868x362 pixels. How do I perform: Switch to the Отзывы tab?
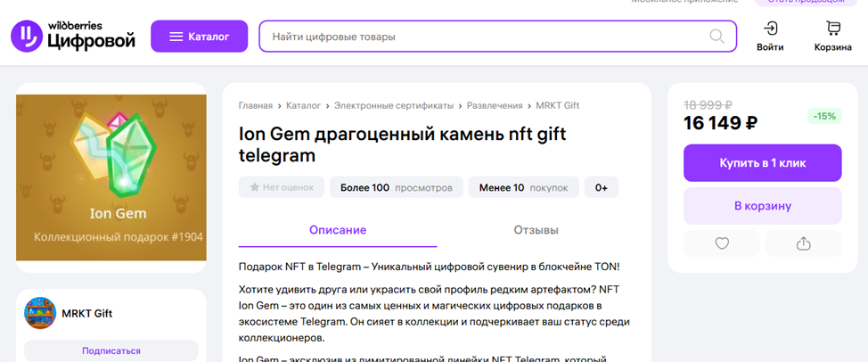[x=536, y=230]
